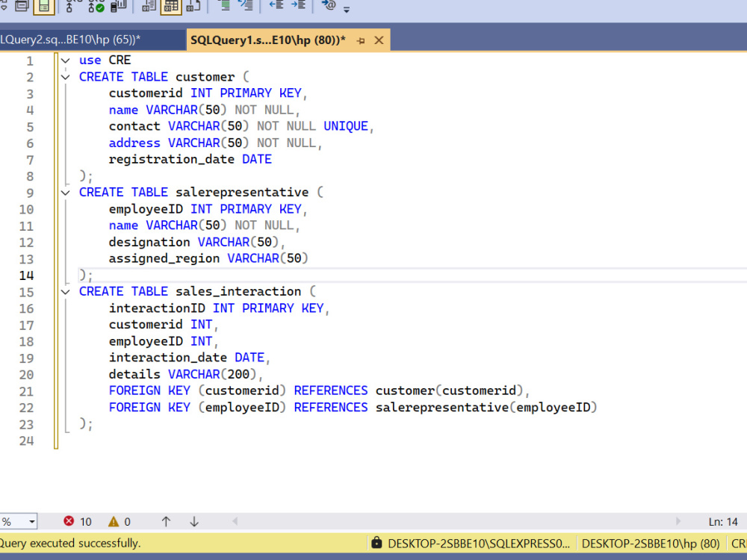Viewport: 747px width, 560px height.
Task: Click the 'Ln: 14' status indicator
Action: (x=722, y=522)
